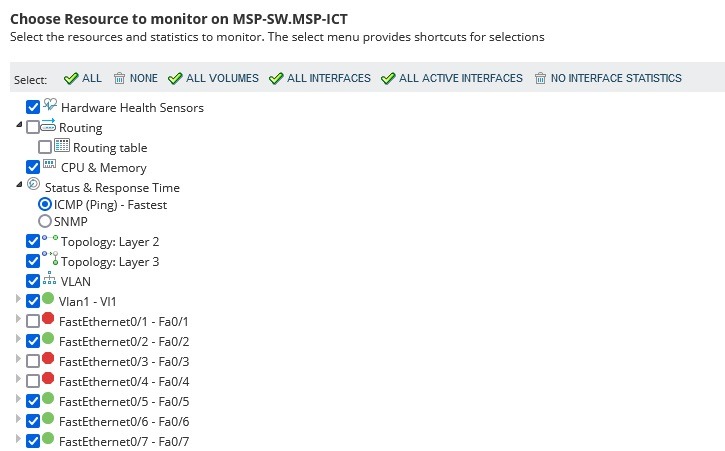Click the Routing table grid icon
This screenshot has height=451, width=725.
point(62,146)
